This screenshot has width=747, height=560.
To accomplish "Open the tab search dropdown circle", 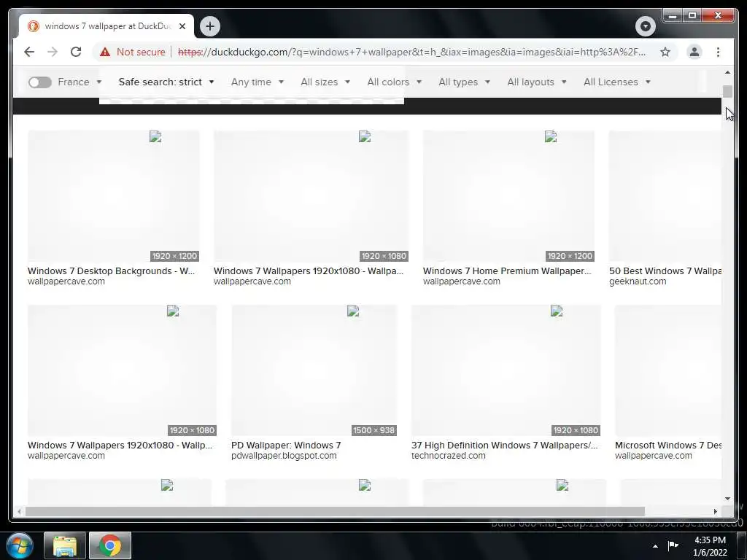I will pos(645,26).
